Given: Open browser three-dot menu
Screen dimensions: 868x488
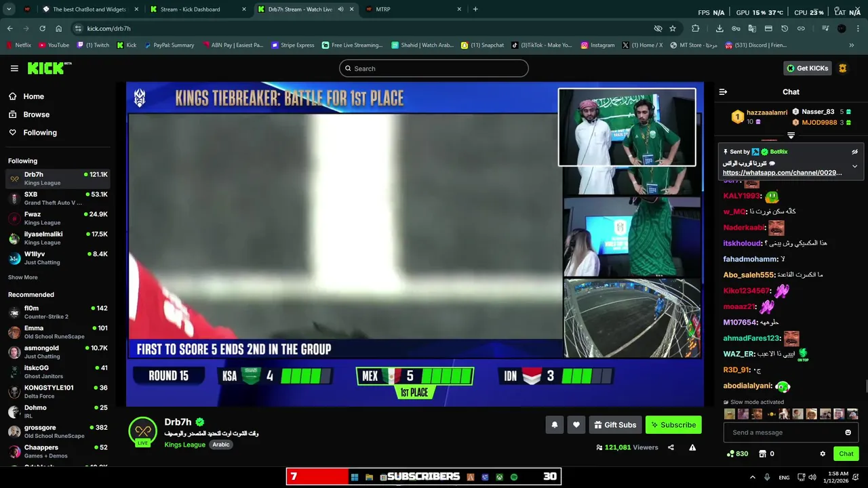Looking at the screenshot, I should click(x=858, y=28).
